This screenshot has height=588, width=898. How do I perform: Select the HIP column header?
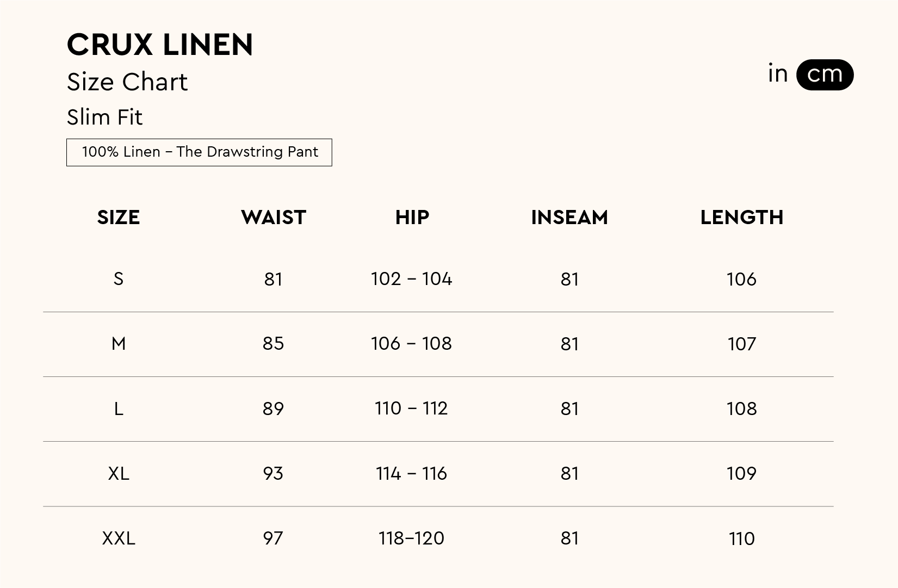click(412, 218)
